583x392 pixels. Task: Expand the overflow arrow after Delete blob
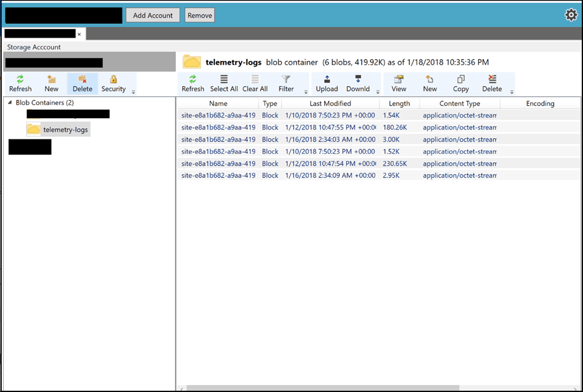point(512,92)
